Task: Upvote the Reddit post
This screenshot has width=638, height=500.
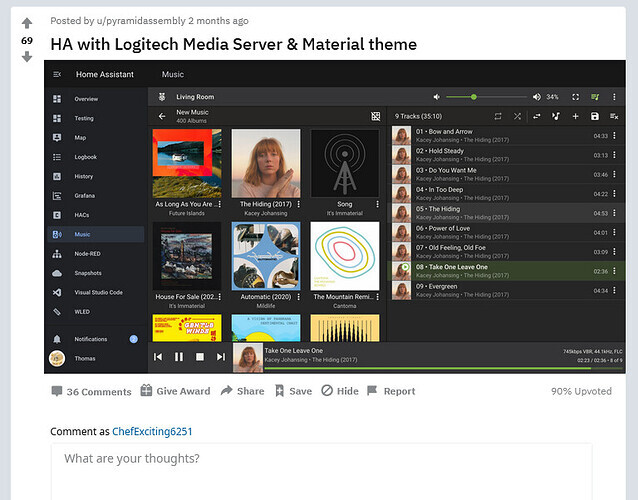Action: [x=27, y=23]
